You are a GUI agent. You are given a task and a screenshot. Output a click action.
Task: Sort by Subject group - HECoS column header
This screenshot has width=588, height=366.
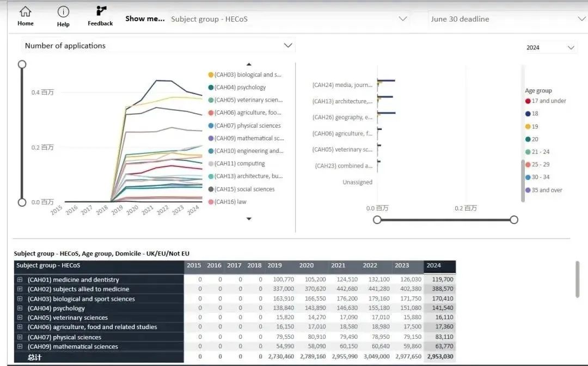[99, 266]
